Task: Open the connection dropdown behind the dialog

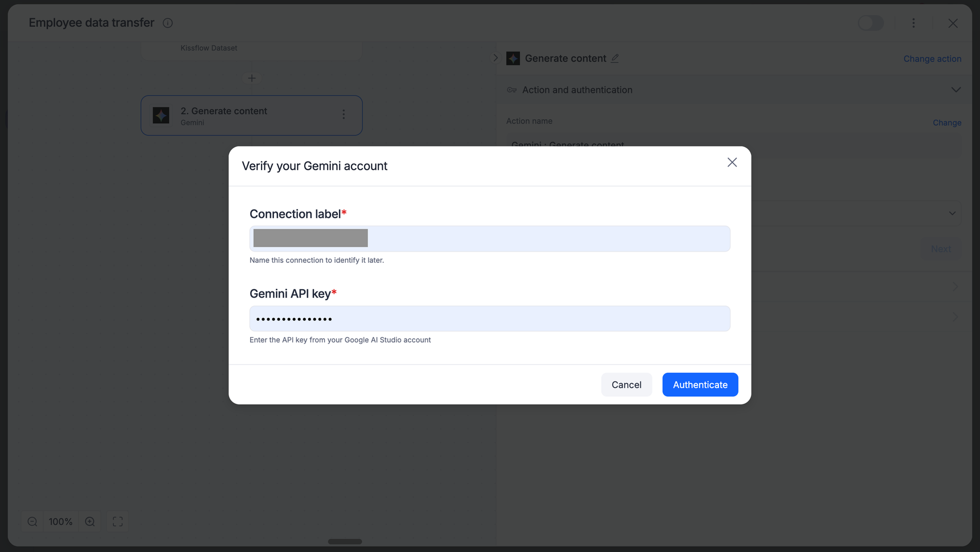Action: [952, 213]
